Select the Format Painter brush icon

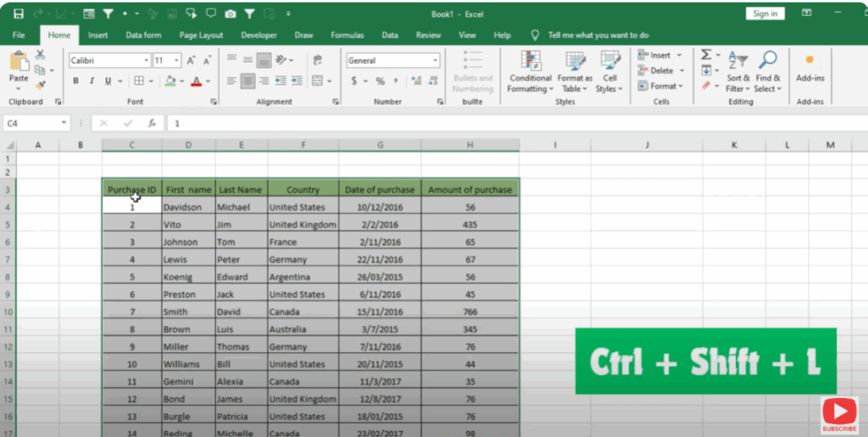(x=40, y=85)
